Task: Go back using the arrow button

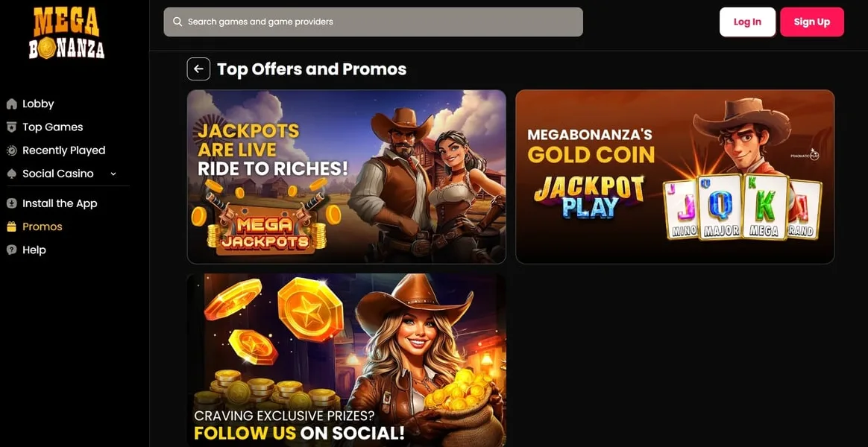Action: [199, 69]
